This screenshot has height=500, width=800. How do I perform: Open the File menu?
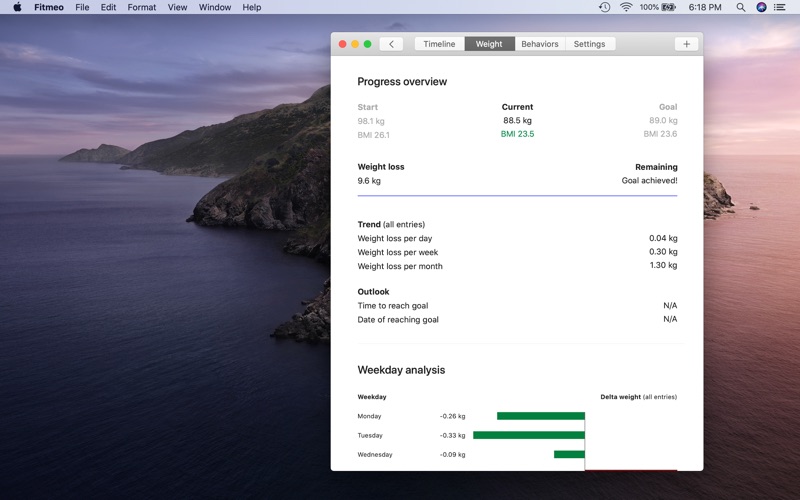pyautogui.click(x=82, y=7)
